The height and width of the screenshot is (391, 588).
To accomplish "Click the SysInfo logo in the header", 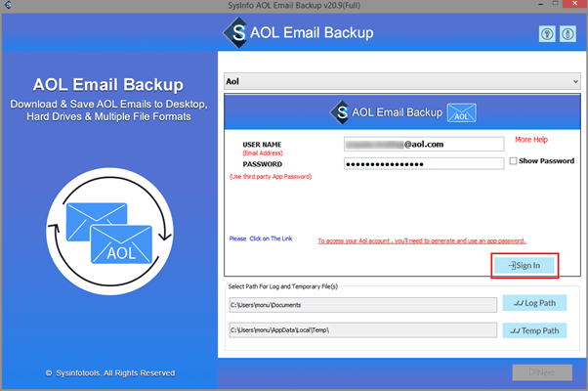I will [235, 32].
